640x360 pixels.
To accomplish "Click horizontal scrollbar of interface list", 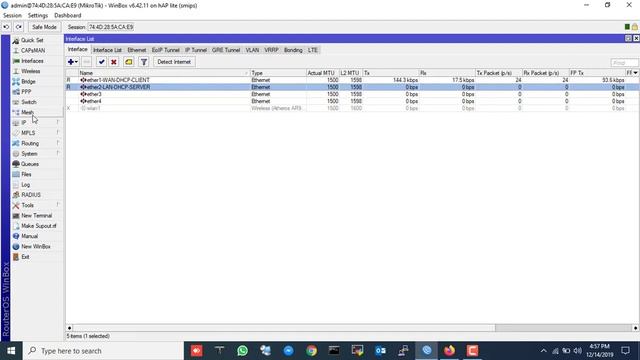I will [352, 328].
